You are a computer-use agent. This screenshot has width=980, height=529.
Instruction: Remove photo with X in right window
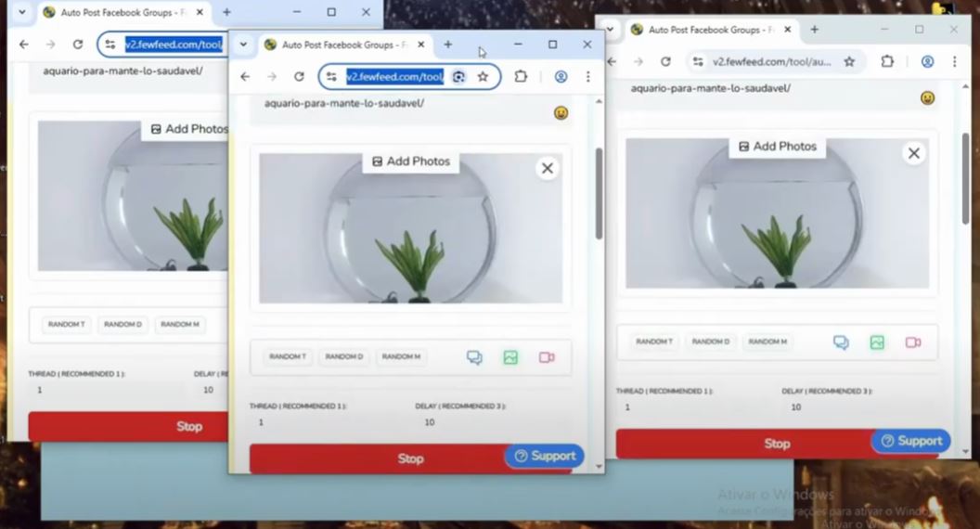coord(914,153)
